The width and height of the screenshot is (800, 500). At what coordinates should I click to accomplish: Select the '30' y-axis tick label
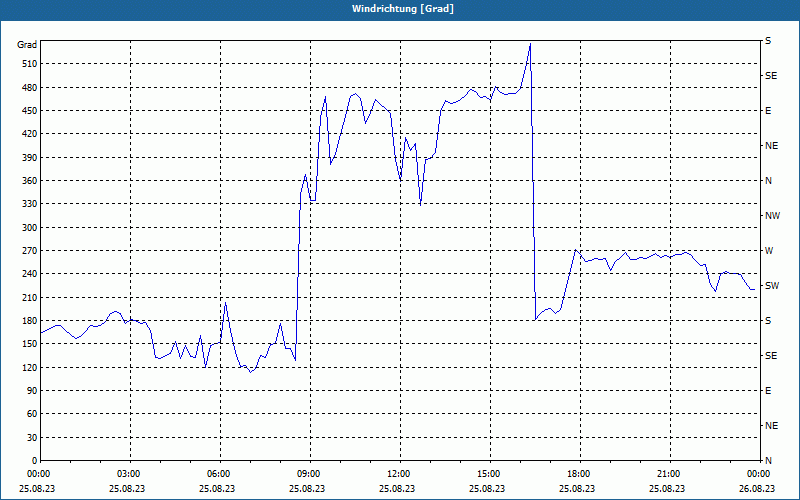32,437
